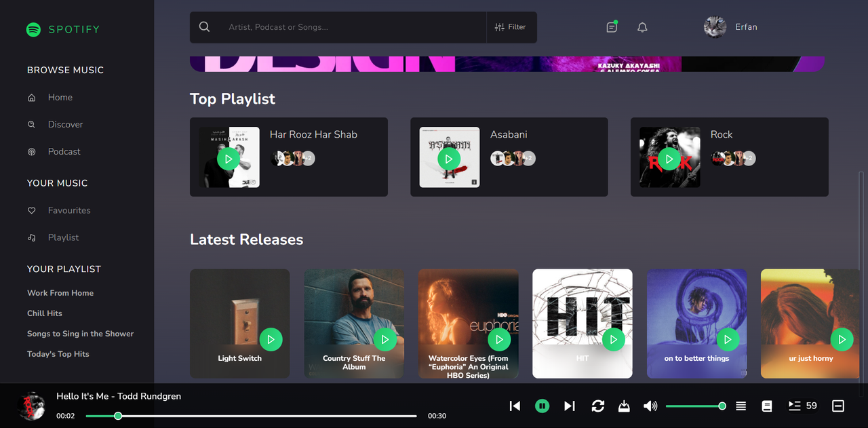868x428 pixels.
Task: Click Erfan's profile avatar
Action: [x=715, y=27]
